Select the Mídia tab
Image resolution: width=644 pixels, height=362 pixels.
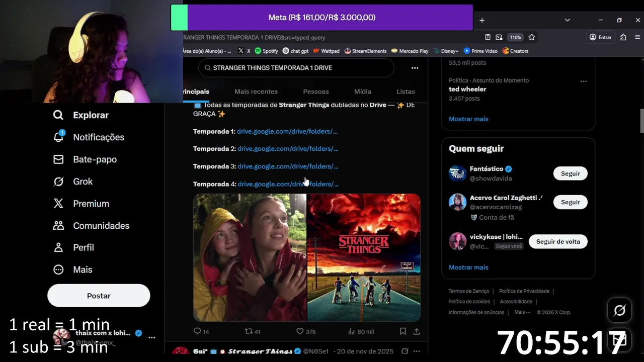tap(363, 92)
